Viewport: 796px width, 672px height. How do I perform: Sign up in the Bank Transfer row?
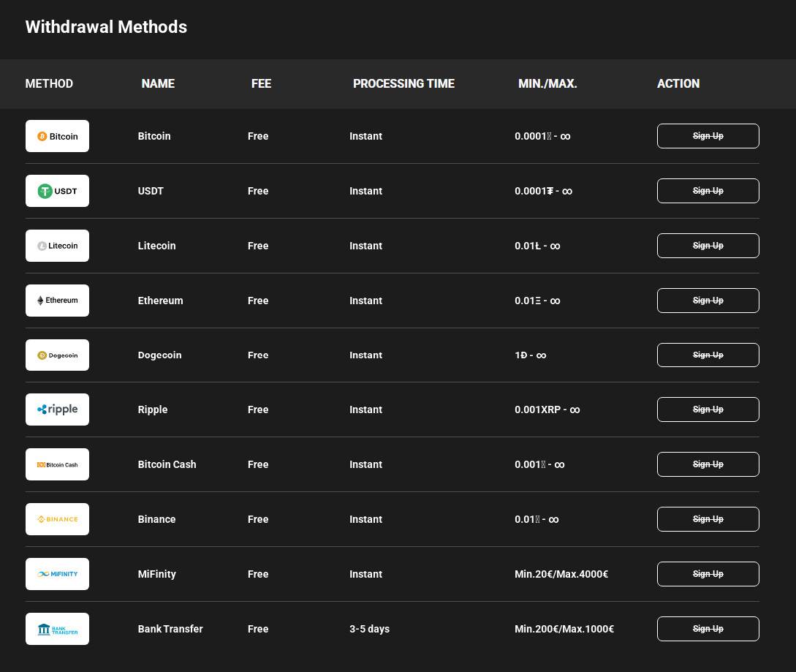pos(708,629)
